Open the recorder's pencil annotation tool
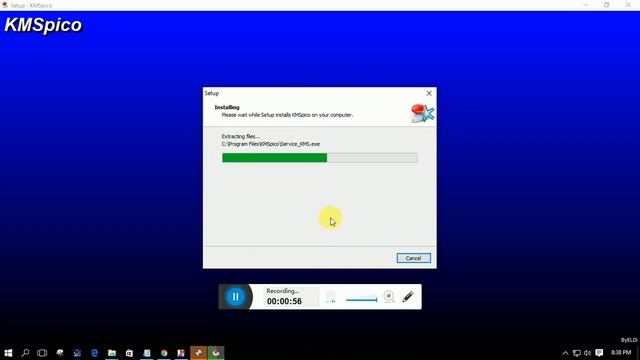 [x=408, y=297]
